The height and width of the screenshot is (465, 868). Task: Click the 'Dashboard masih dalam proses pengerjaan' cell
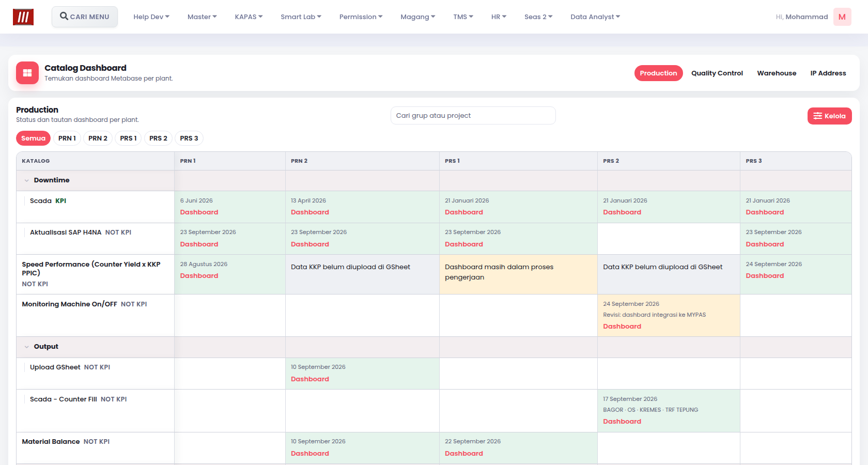tap(518, 274)
